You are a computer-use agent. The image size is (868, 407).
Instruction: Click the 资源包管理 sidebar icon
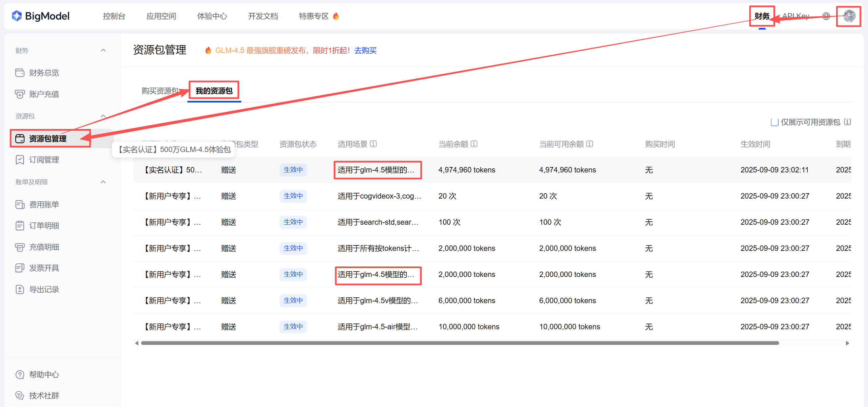point(20,138)
